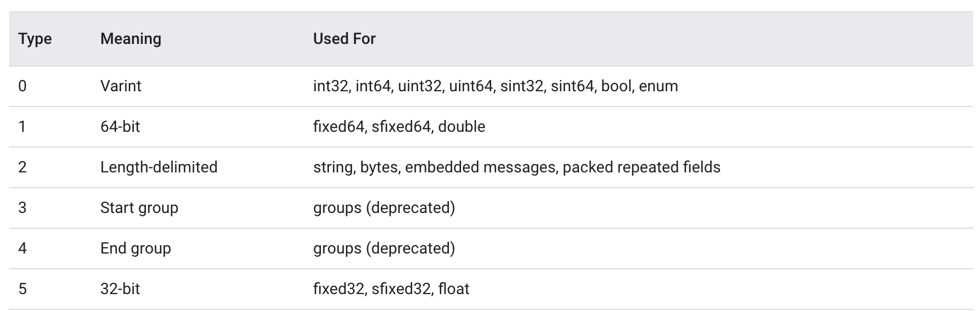
Task: Select the 32-bit meaning cell
Action: (x=120, y=289)
